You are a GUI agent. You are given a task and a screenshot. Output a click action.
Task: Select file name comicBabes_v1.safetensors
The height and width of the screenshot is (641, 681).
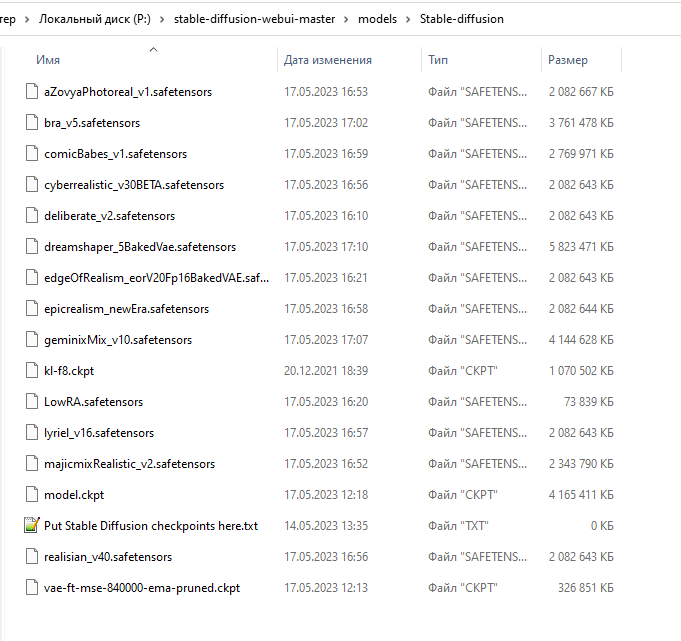116,154
